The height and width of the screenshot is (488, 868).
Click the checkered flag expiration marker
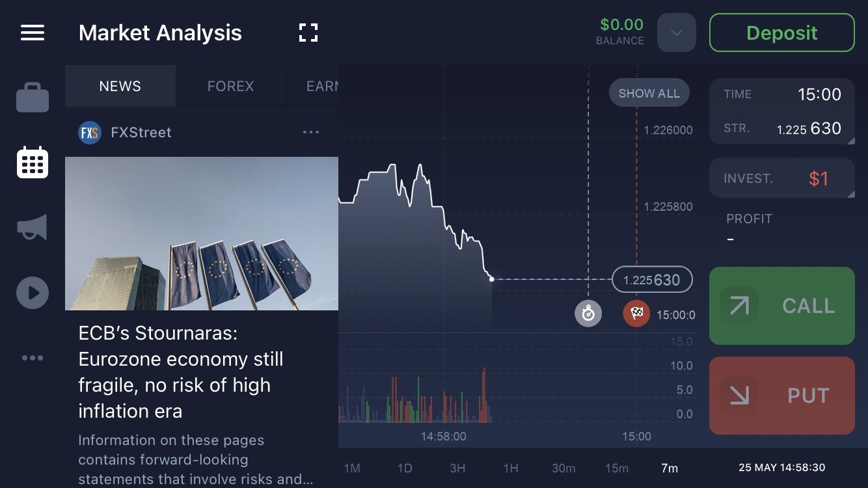click(636, 314)
